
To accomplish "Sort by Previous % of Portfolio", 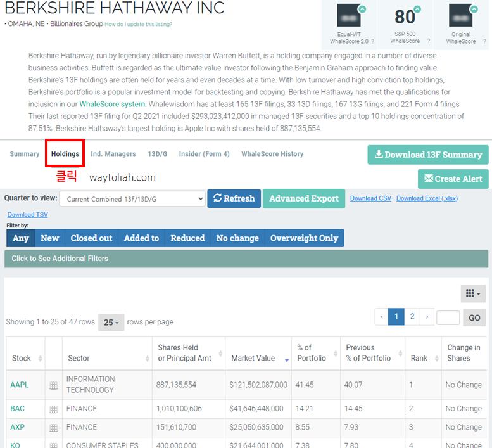I will point(373,354).
